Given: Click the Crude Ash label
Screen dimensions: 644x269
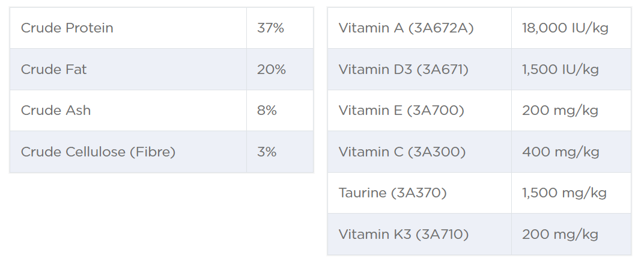Looking at the screenshot, I should pyautogui.click(x=56, y=111).
